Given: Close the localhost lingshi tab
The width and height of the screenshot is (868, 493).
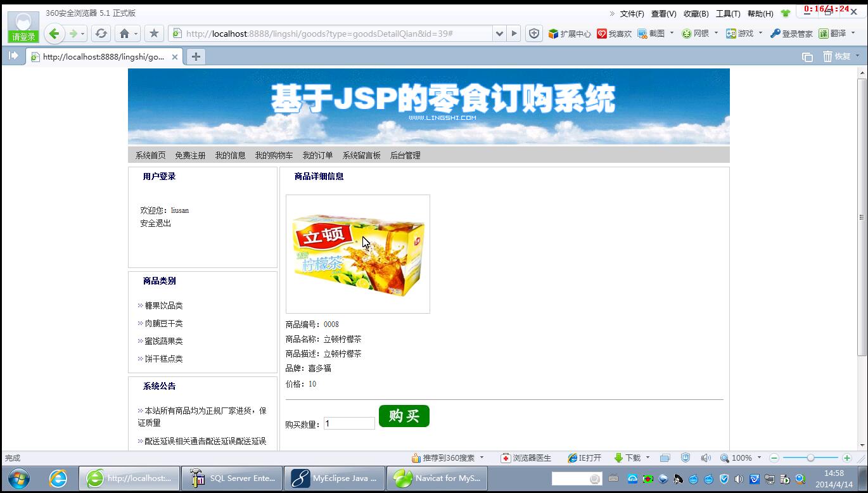Looking at the screenshot, I should click(x=175, y=57).
